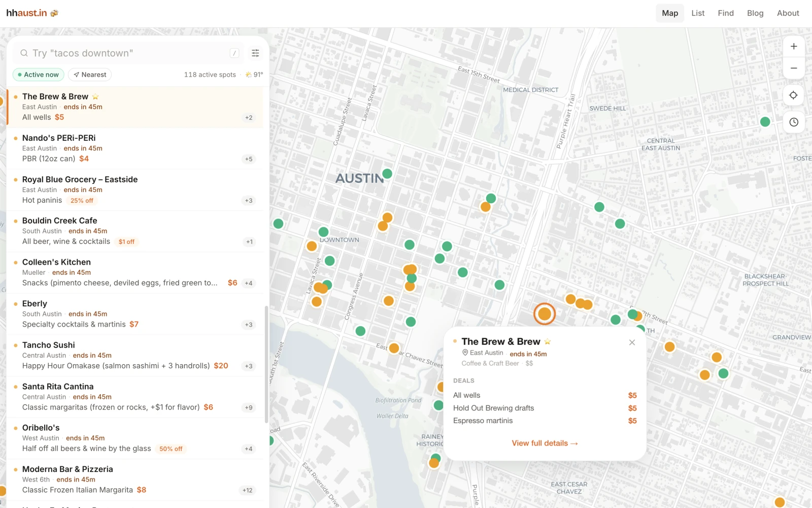Screen dimensions: 812x508
Task: Click the 50% off badge on Oribello's
Action: pyautogui.click(x=171, y=449)
